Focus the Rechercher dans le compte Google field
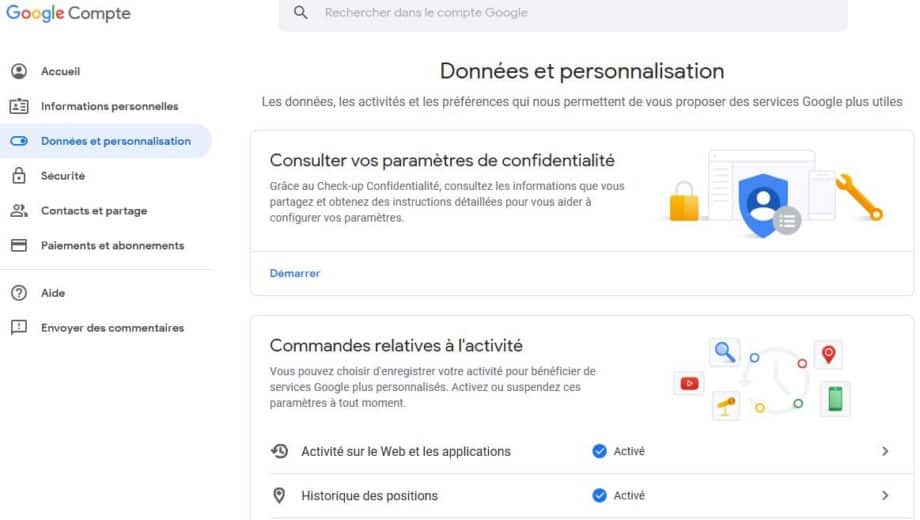This screenshot has width=920, height=520. pyautogui.click(x=563, y=13)
